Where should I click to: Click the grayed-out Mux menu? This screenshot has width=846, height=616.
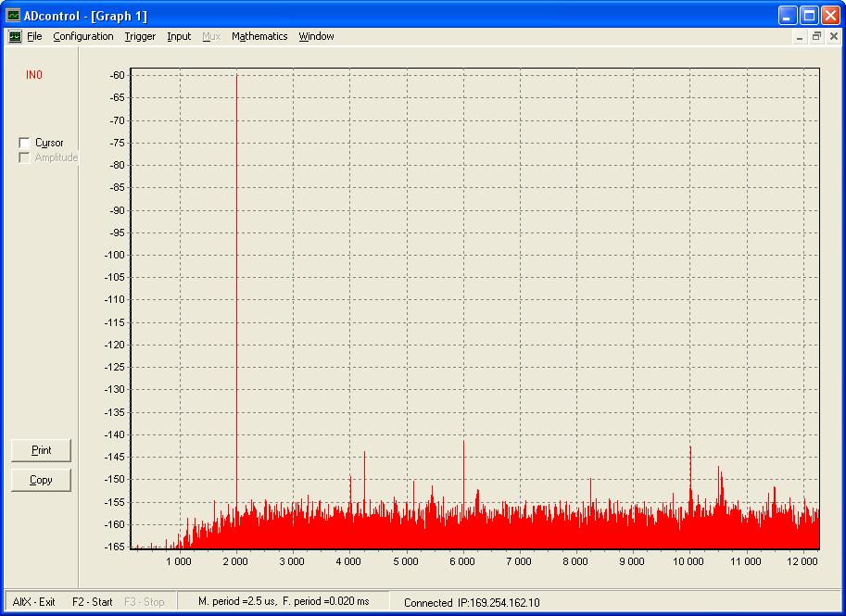(211, 36)
